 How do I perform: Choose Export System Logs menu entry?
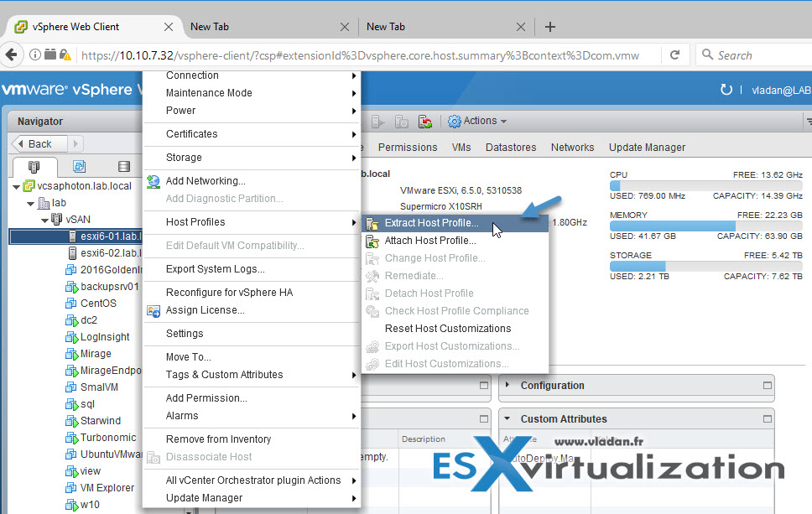[x=252, y=269]
